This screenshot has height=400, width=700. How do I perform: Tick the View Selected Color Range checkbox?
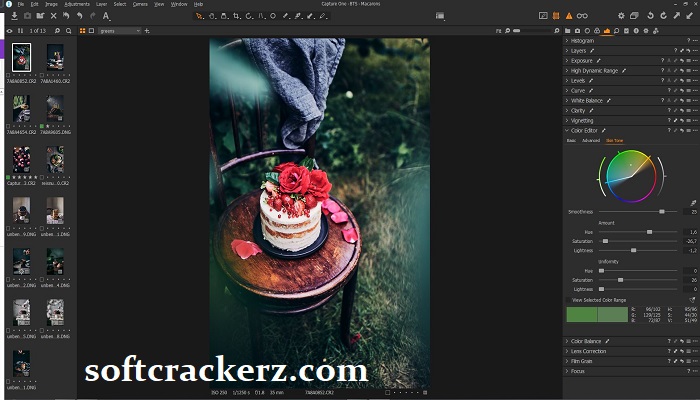(568, 300)
